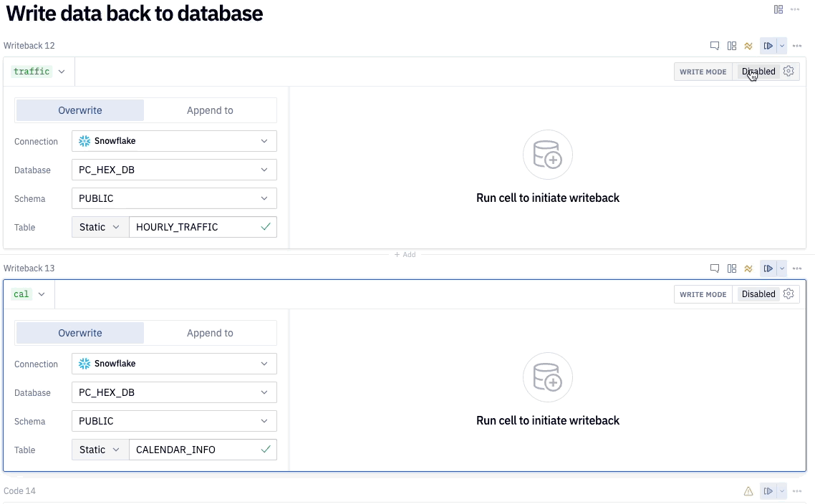Select Append to mode for the traffic writeback
The image size is (815, 504).
(210, 110)
